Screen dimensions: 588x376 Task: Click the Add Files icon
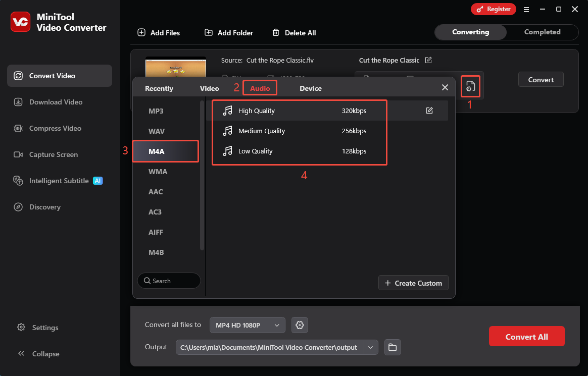point(141,33)
